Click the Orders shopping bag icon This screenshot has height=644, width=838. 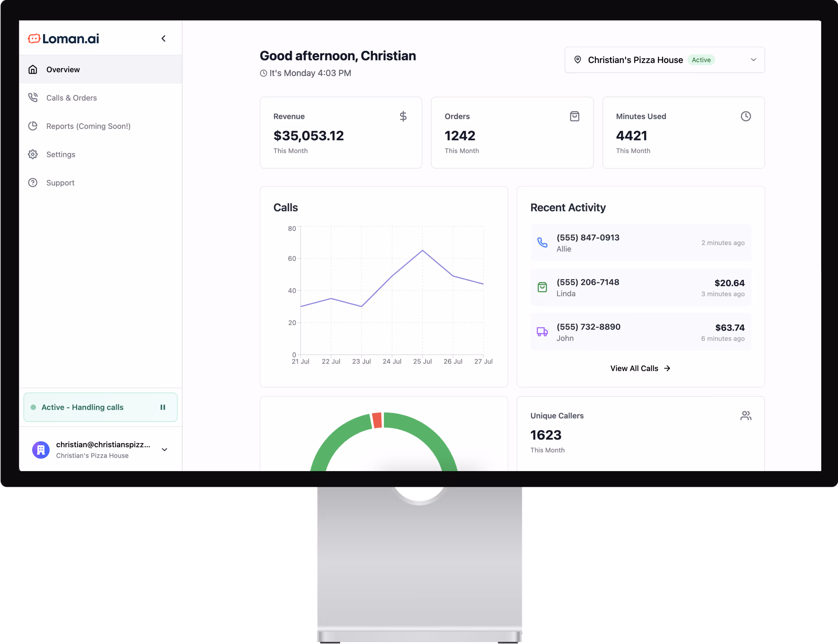point(574,117)
